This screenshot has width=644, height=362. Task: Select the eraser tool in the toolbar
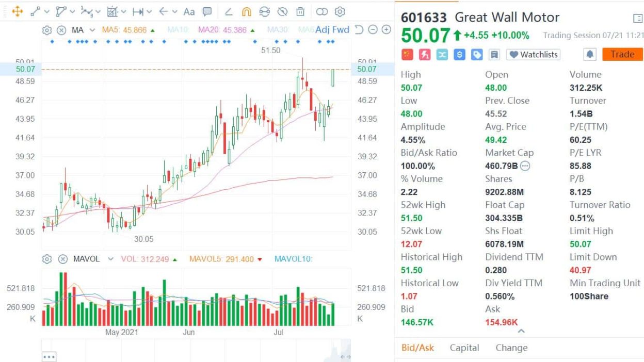(x=229, y=11)
